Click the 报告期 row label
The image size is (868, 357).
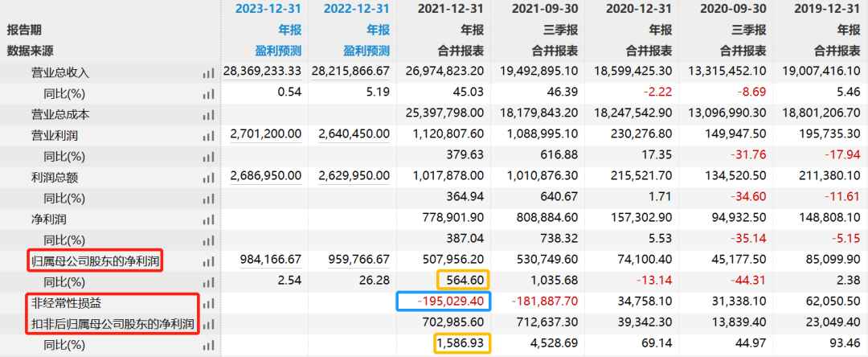tap(25, 30)
